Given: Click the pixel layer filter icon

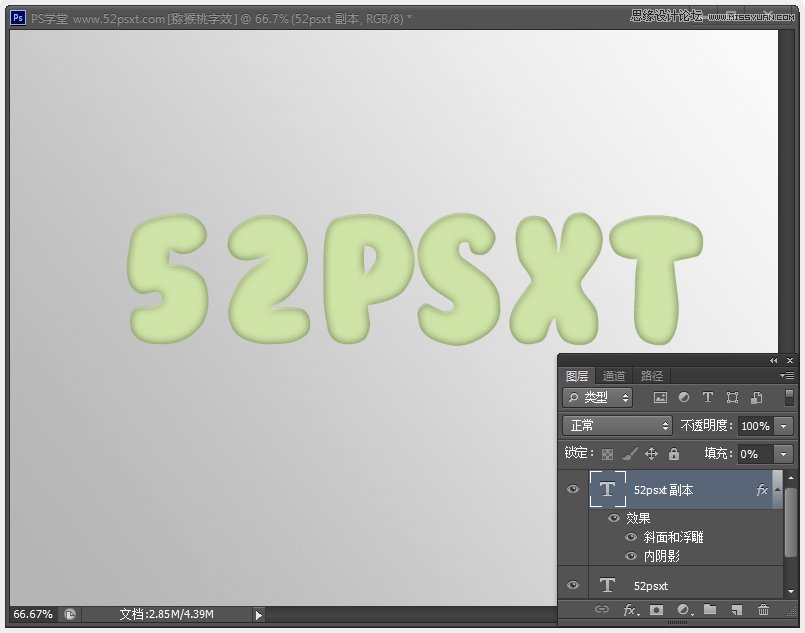Looking at the screenshot, I should (660, 398).
